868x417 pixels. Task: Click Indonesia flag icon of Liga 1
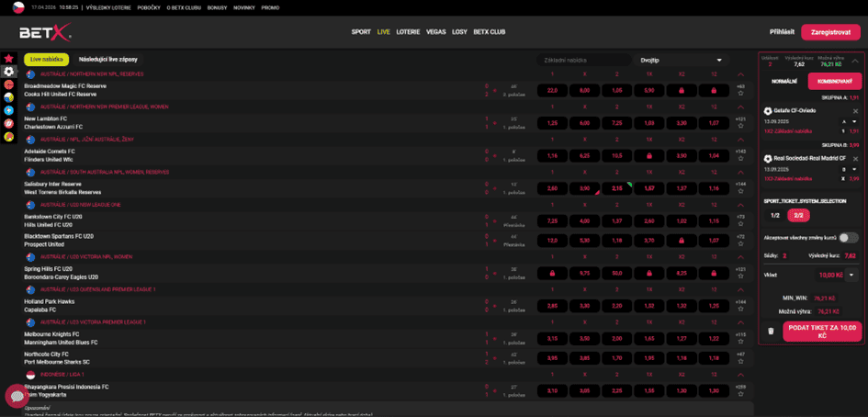pyautogui.click(x=30, y=375)
